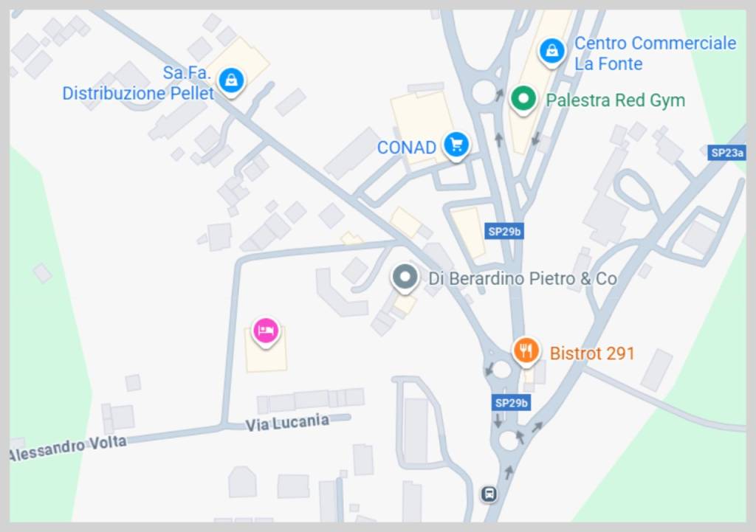Open the Centro Commerciale La Fonte label
Screen dimensions: 756x532
pyautogui.click(x=656, y=53)
